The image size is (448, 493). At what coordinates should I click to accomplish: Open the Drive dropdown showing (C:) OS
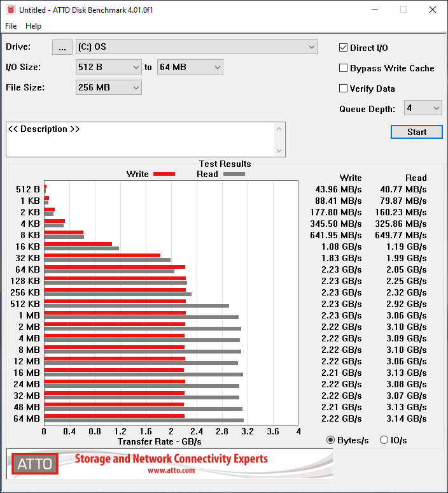pos(197,47)
